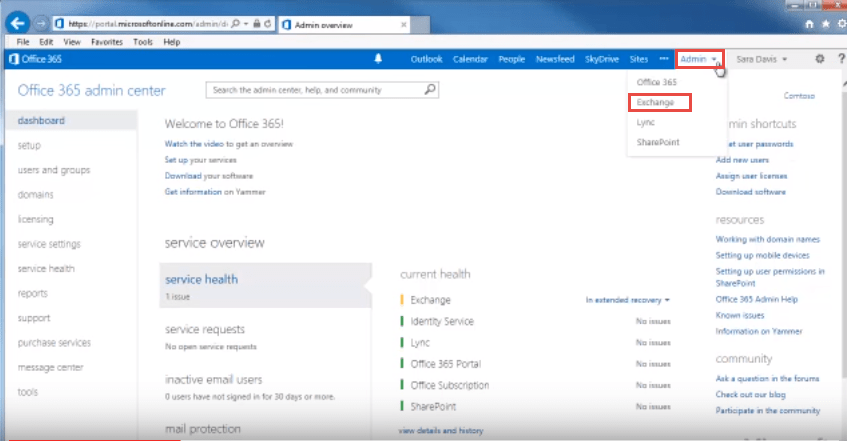The height and width of the screenshot is (441, 847).
Task: Click the help question mark icon
Action: click(x=841, y=59)
